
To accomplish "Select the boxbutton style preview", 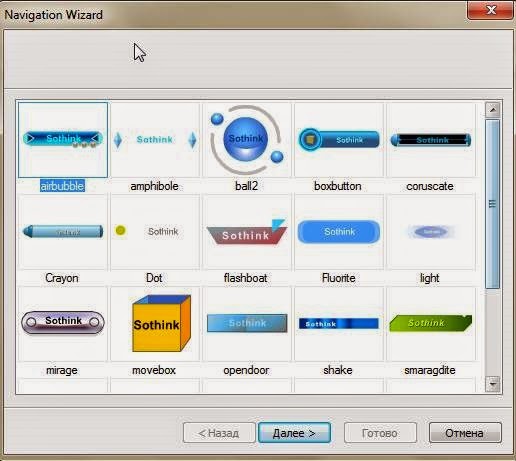I will coord(339,140).
